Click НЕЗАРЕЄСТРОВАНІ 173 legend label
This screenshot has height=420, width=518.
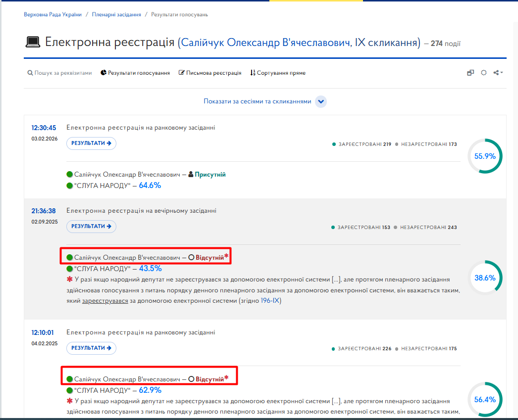point(426,144)
